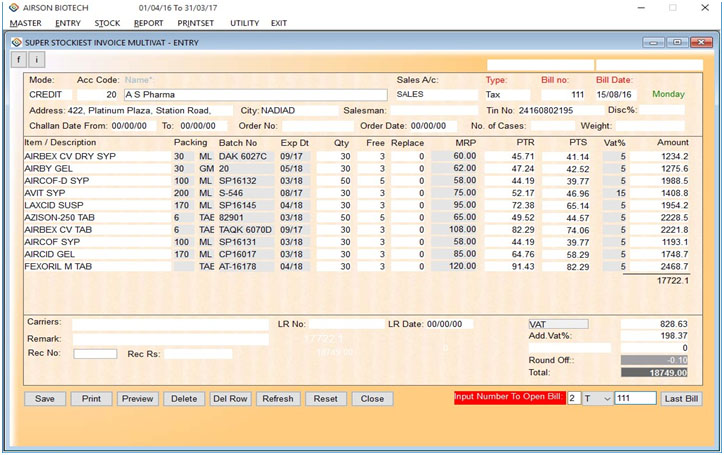This screenshot has width=724, height=455.
Task: Click the 'f' icon button
Action: (x=18, y=60)
